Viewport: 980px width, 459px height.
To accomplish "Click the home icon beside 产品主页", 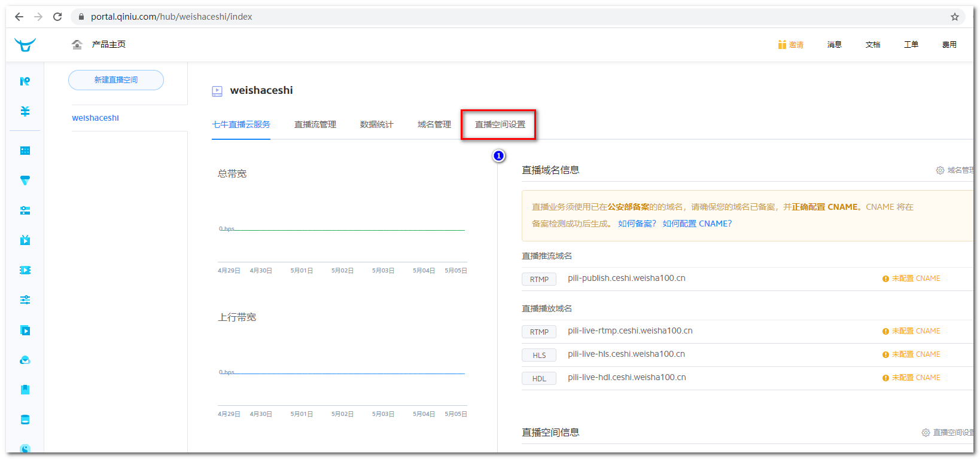I will [x=77, y=44].
